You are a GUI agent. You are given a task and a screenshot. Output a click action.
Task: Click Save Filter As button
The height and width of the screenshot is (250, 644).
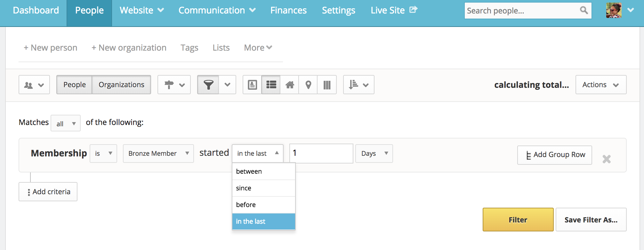(591, 220)
